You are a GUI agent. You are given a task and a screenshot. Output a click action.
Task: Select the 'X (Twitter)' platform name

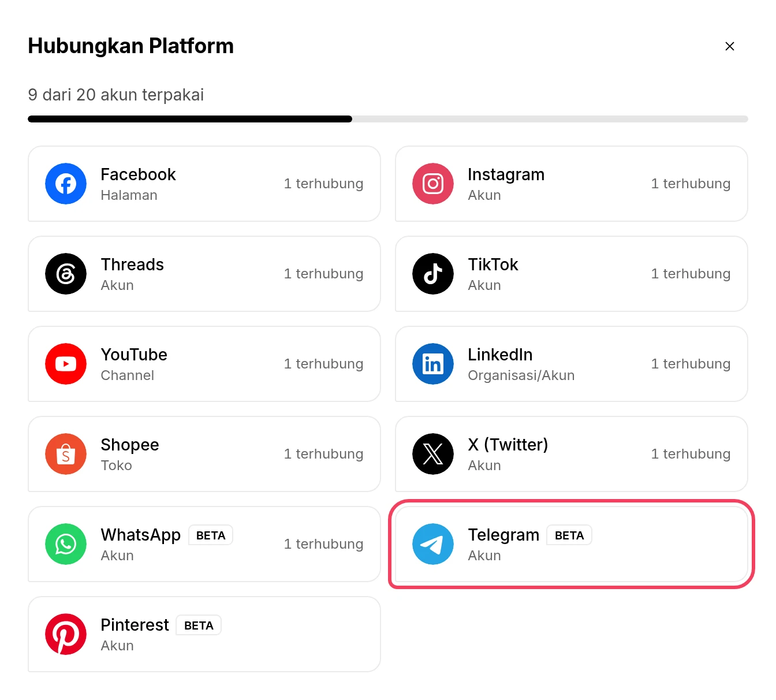[x=508, y=445]
